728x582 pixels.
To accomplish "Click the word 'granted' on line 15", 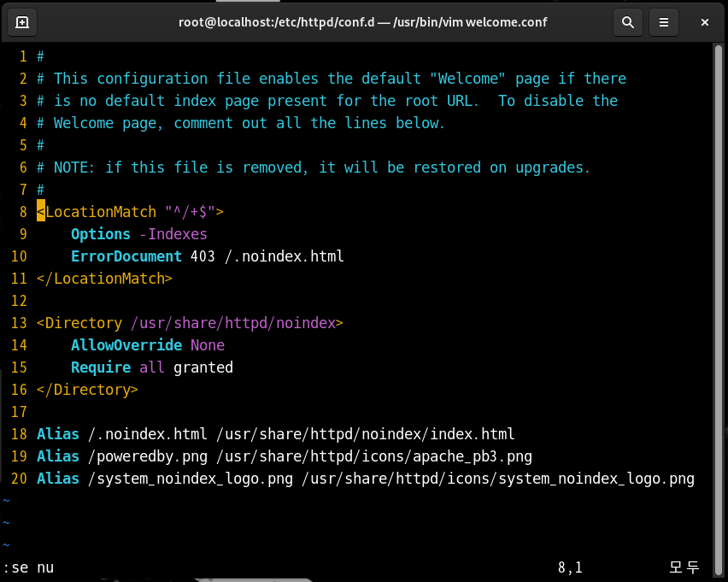I will pos(203,367).
